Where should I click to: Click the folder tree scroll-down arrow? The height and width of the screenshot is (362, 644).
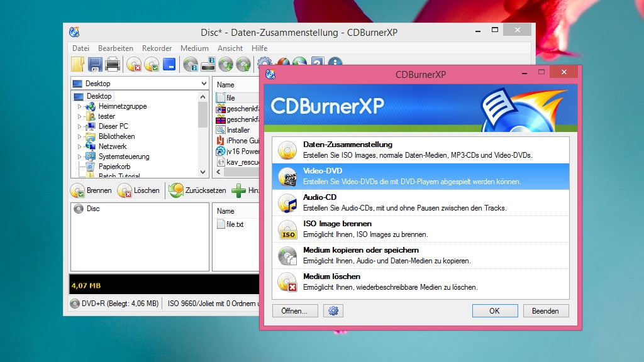tap(203, 172)
